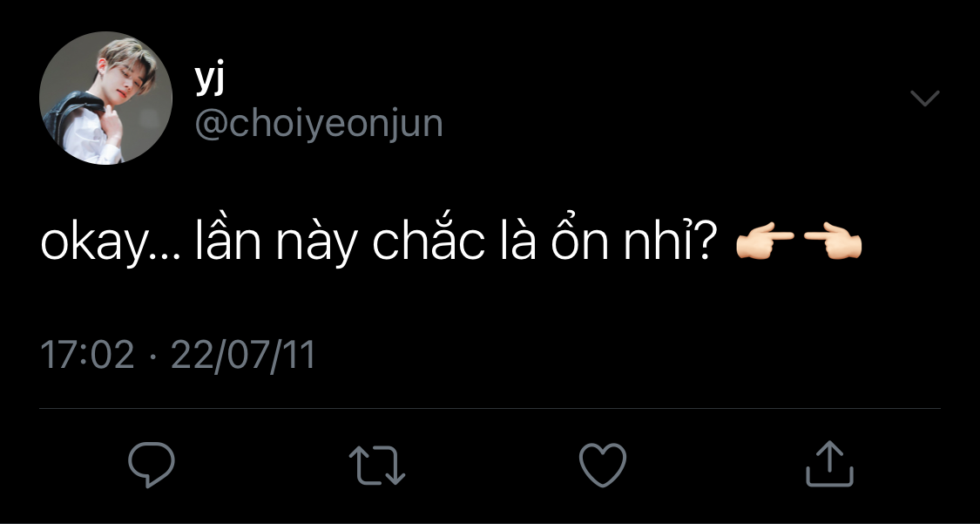Open the tweet timestamp 17:02

pos(87,355)
